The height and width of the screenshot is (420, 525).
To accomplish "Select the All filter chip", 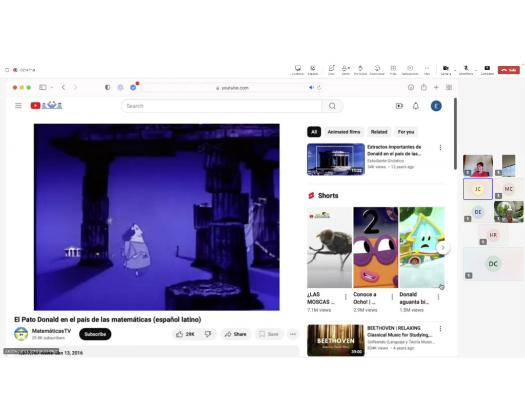I will pyautogui.click(x=314, y=132).
